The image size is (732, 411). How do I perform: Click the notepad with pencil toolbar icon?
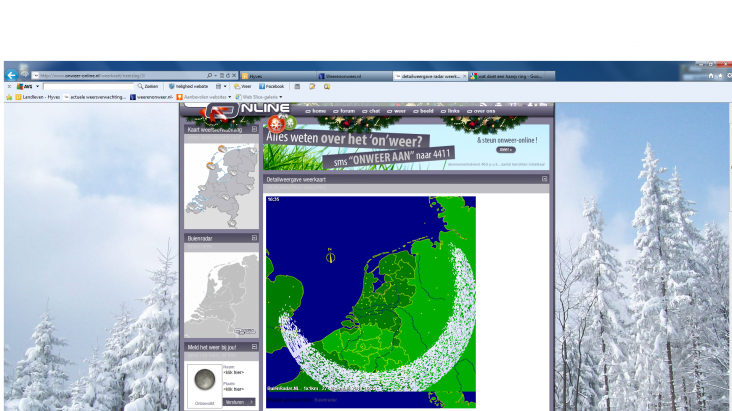tap(312, 86)
